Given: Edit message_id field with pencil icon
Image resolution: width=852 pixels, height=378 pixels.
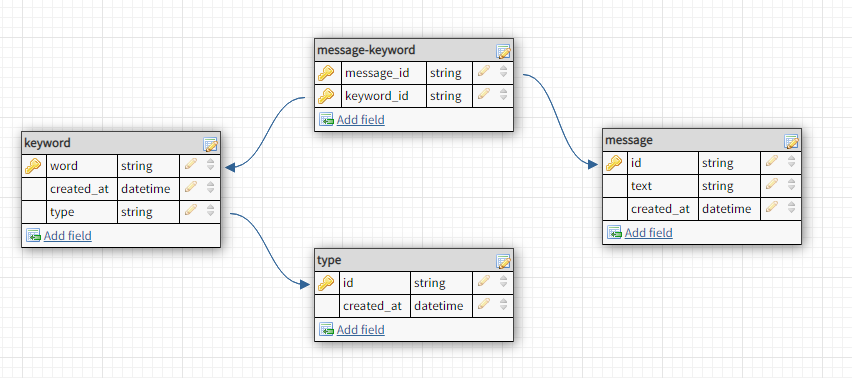Looking at the screenshot, I should click(484, 71).
